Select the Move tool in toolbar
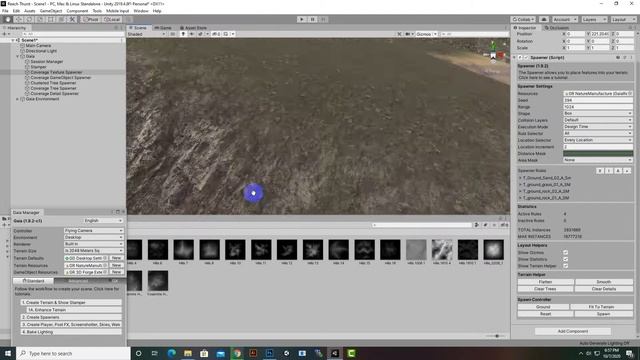The height and width of the screenshot is (360, 640). click(x=18, y=19)
